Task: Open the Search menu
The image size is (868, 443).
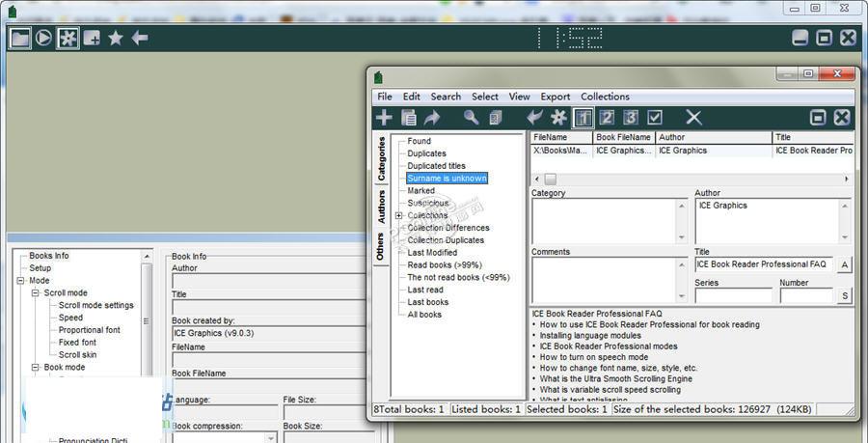Action: click(446, 97)
